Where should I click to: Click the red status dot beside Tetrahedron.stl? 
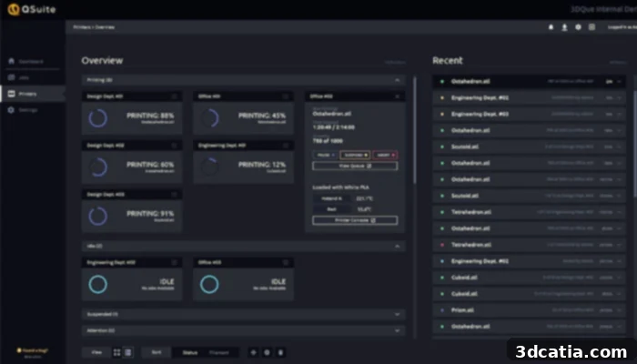442,245
